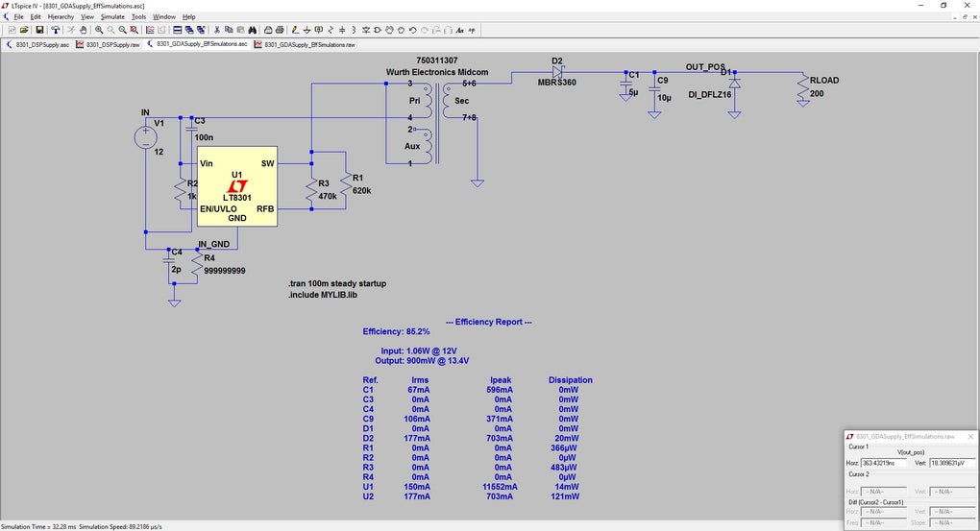The image size is (980, 531).
Task: Open the Simulate menu
Action: coord(112,16)
